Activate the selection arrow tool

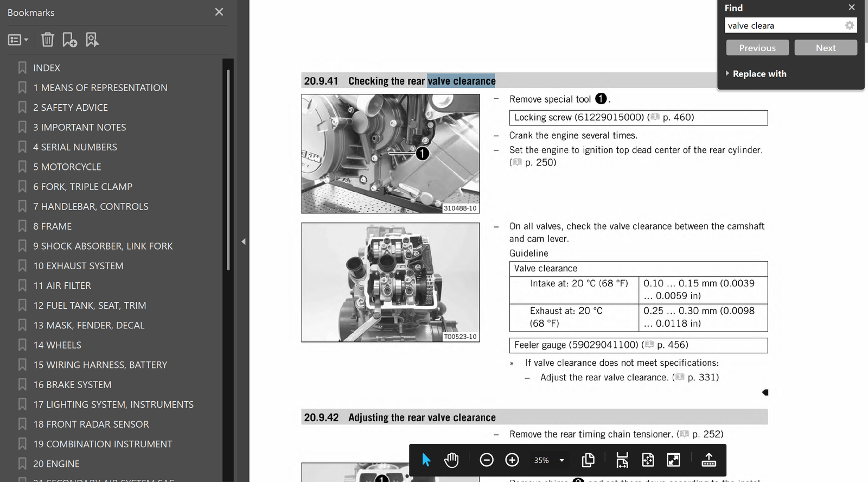[x=426, y=460]
